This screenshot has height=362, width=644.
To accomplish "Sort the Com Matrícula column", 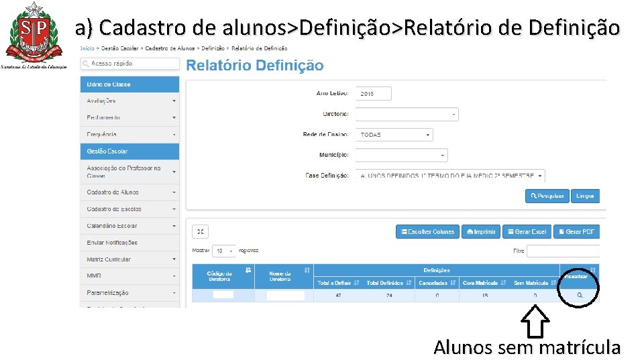I will (x=504, y=283).
